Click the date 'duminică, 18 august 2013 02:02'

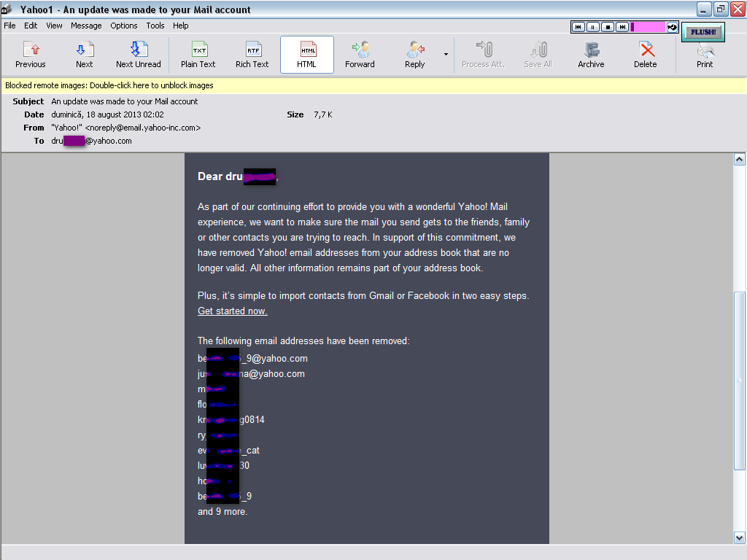(x=108, y=114)
